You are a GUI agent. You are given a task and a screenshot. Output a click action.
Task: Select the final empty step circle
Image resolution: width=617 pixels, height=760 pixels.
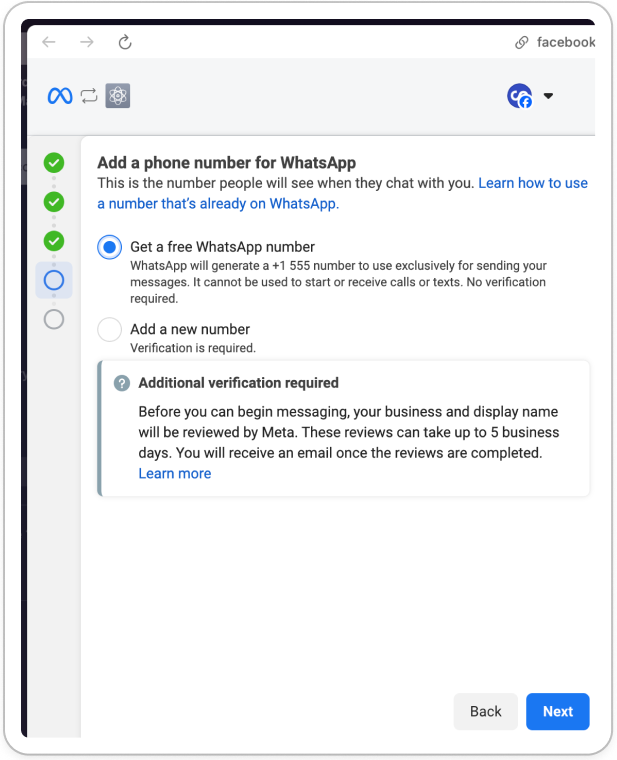pos(54,319)
